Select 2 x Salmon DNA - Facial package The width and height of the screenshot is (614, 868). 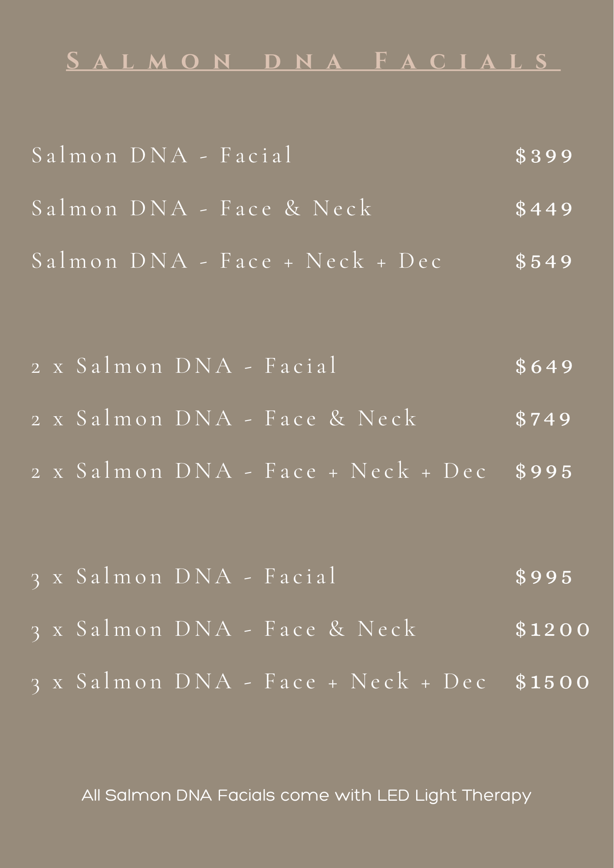coord(184,366)
